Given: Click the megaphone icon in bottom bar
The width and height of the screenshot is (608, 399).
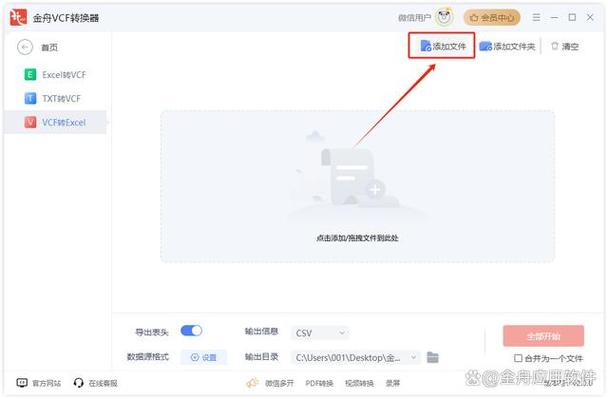Looking at the screenshot, I should 252,383.
